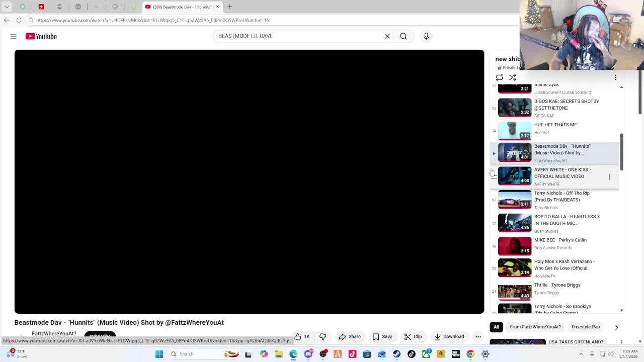Share the Beastmode Dāv video
The width and height of the screenshot is (644, 362).
(349, 337)
